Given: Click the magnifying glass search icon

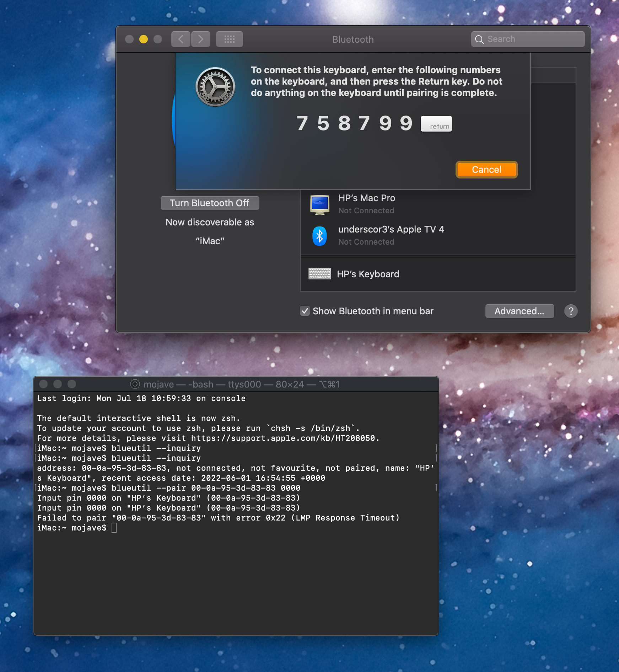Looking at the screenshot, I should tap(479, 39).
